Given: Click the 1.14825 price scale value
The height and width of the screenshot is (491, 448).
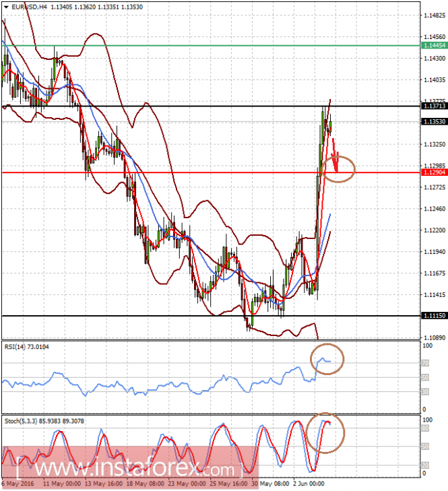Looking at the screenshot, I should pyautogui.click(x=435, y=15).
